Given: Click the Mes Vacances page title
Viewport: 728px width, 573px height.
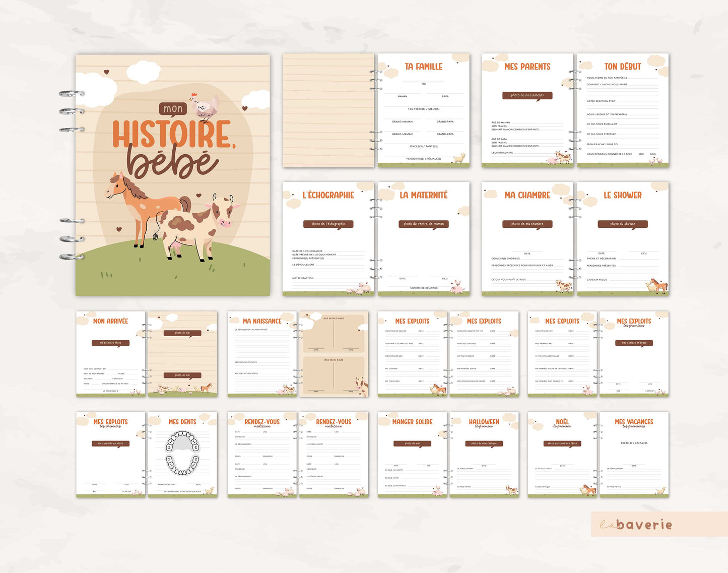Looking at the screenshot, I should point(634,422).
